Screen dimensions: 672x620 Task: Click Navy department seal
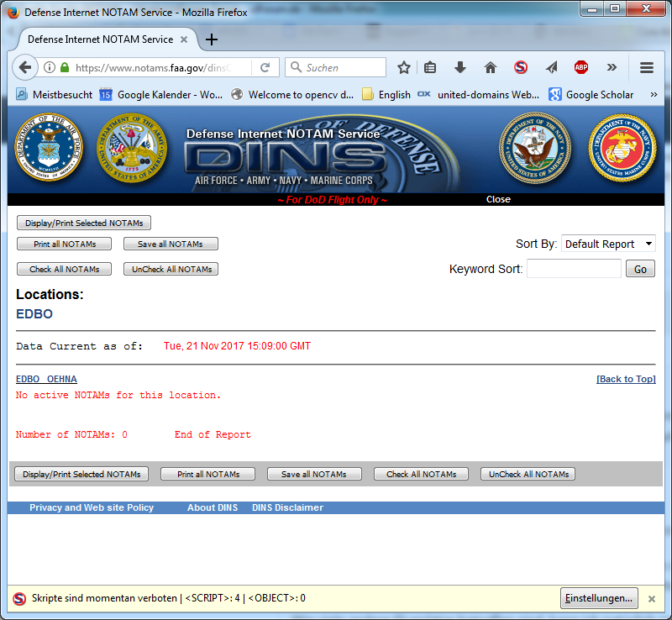click(535, 148)
